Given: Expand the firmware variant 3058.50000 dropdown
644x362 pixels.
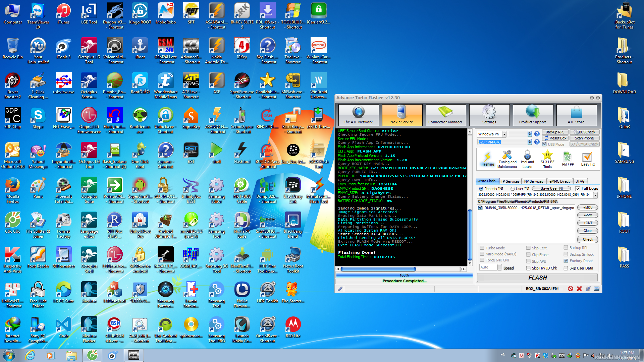Looking at the screenshot, I should point(595,195).
